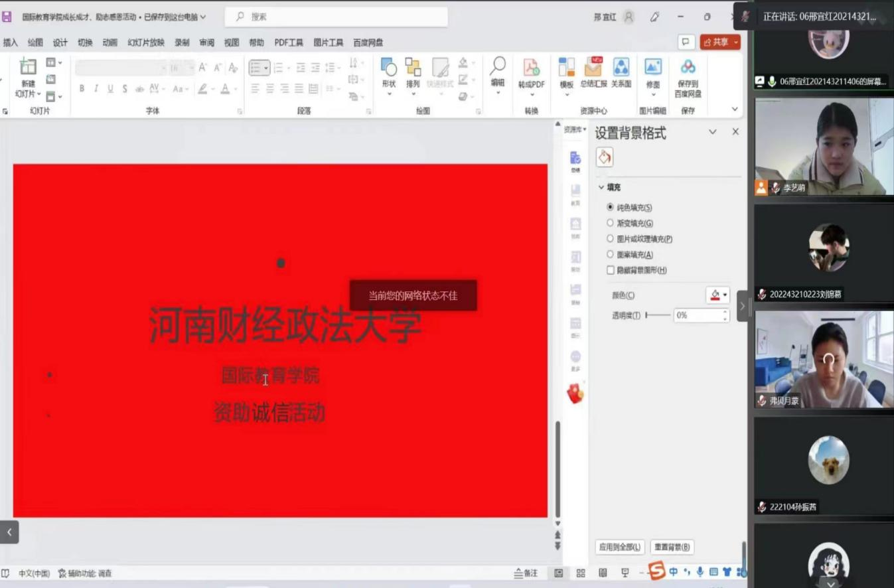
Task: Tick the Hide background graphics (隐藏背景图形) checkbox
Action: click(x=611, y=270)
